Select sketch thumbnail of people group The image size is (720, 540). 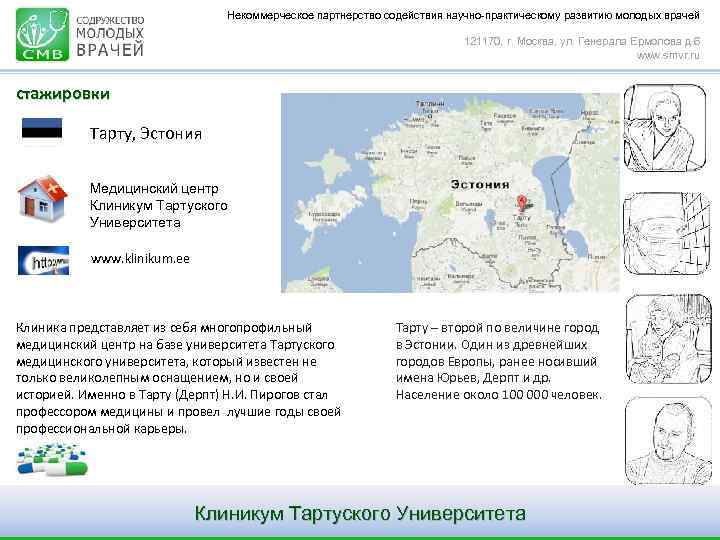click(x=669, y=338)
